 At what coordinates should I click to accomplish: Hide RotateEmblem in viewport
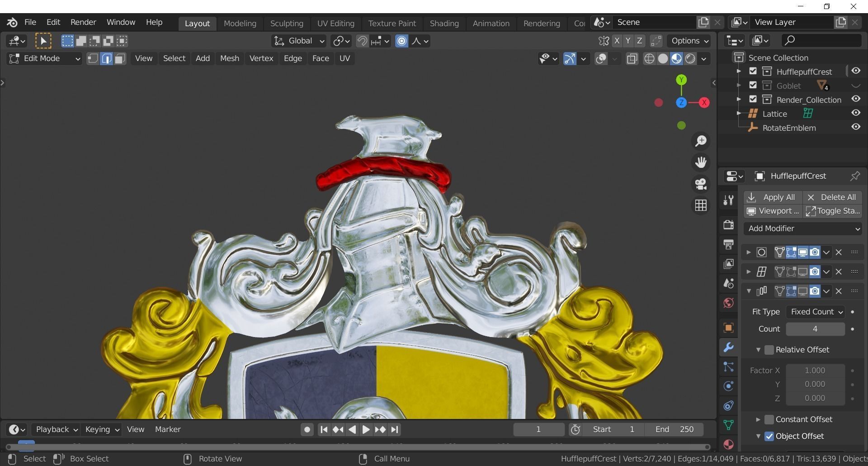point(856,127)
